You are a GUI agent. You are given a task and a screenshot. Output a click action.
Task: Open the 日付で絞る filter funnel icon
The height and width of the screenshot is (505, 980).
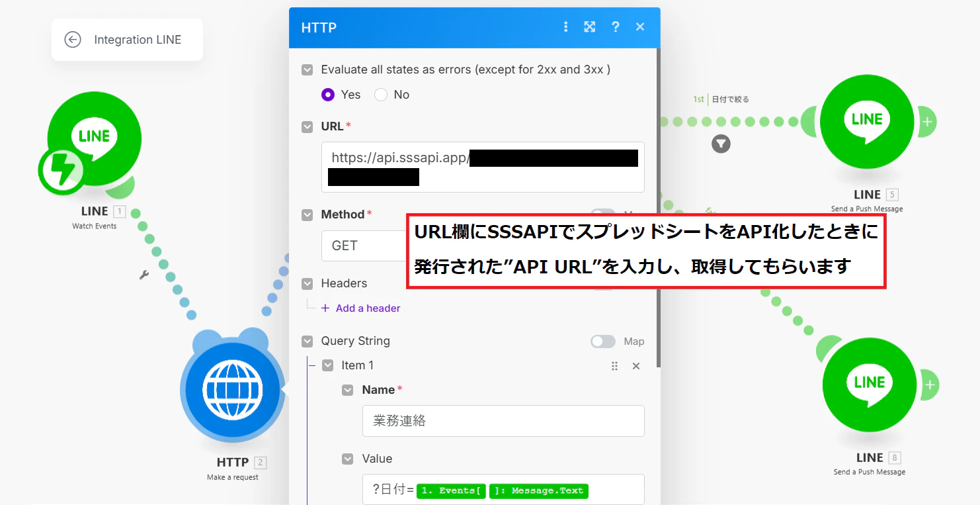coord(721,143)
